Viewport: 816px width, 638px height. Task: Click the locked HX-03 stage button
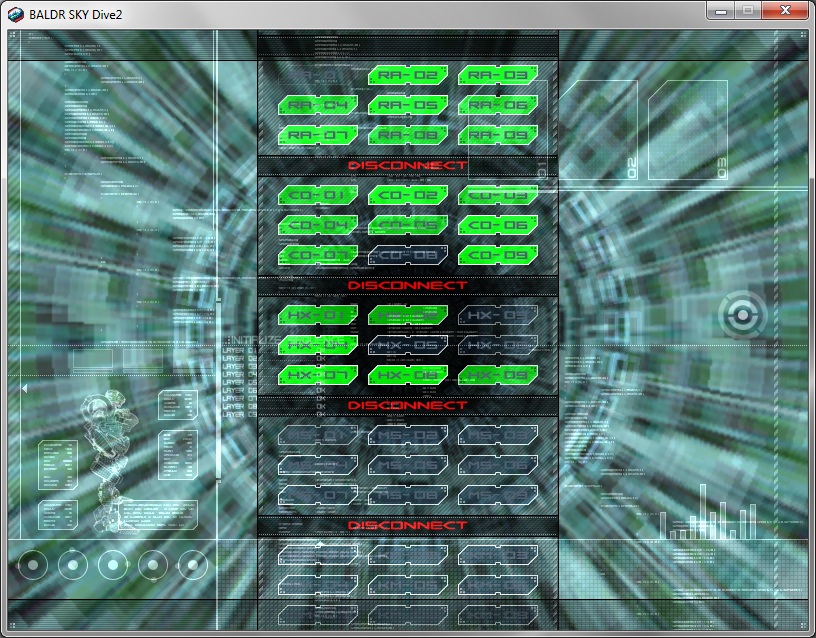coord(498,315)
